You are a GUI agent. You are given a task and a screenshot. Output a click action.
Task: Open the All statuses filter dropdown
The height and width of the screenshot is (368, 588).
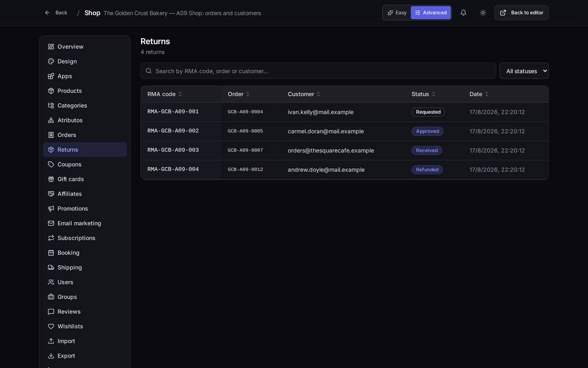tap(524, 71)
